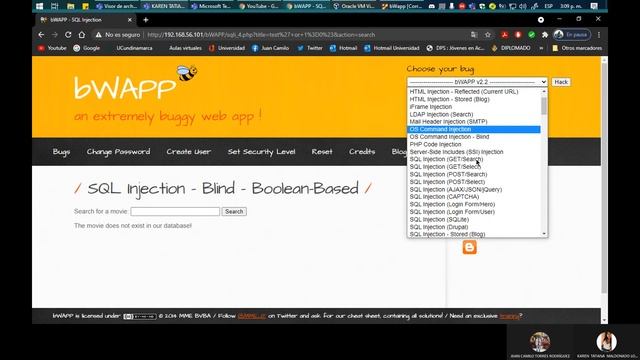The image size is (640, 360).
Task: Open the notification center icon
Action: point(594,6)
